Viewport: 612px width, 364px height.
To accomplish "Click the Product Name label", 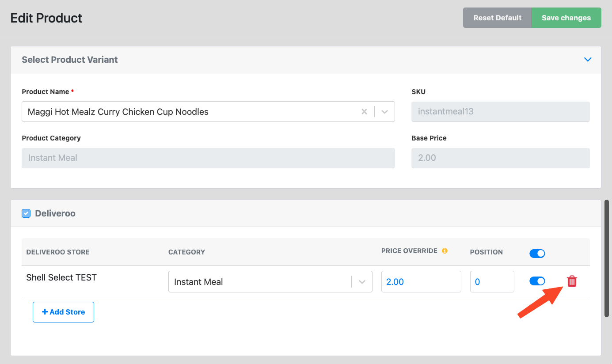I will (x=46, y=92).
